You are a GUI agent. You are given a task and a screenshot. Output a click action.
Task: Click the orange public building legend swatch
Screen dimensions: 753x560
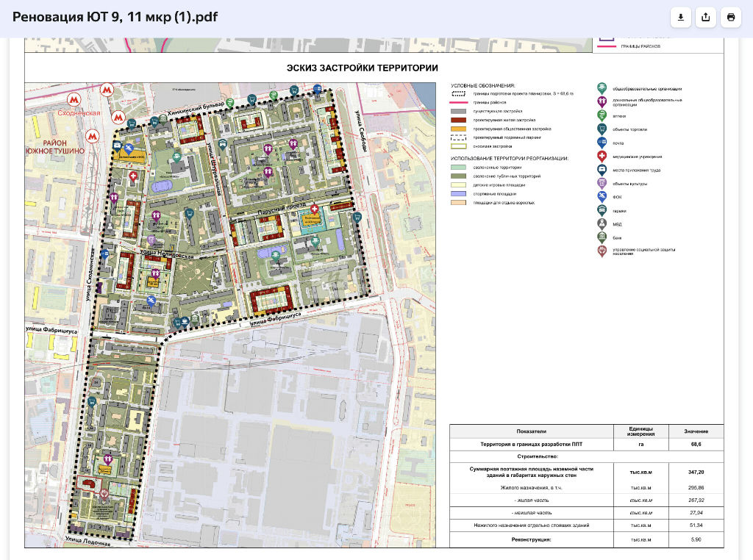[x=459, y=129]
